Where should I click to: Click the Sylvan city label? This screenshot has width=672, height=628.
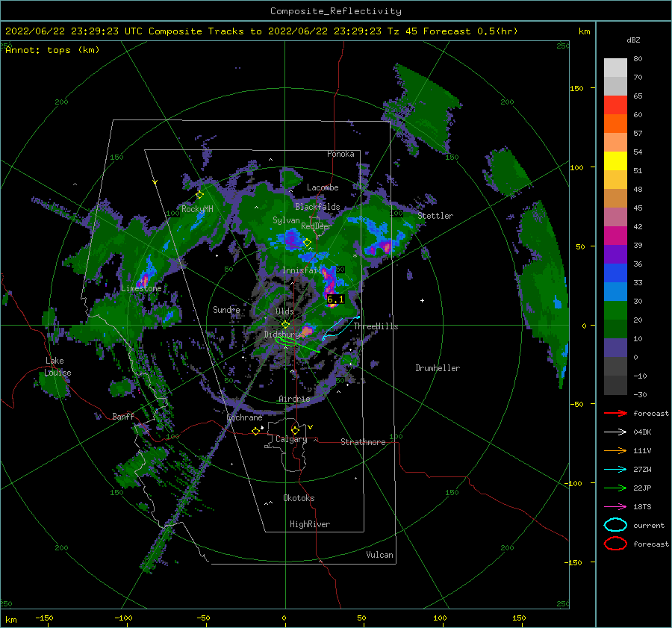pyautogui.click(x=286, y=220)
